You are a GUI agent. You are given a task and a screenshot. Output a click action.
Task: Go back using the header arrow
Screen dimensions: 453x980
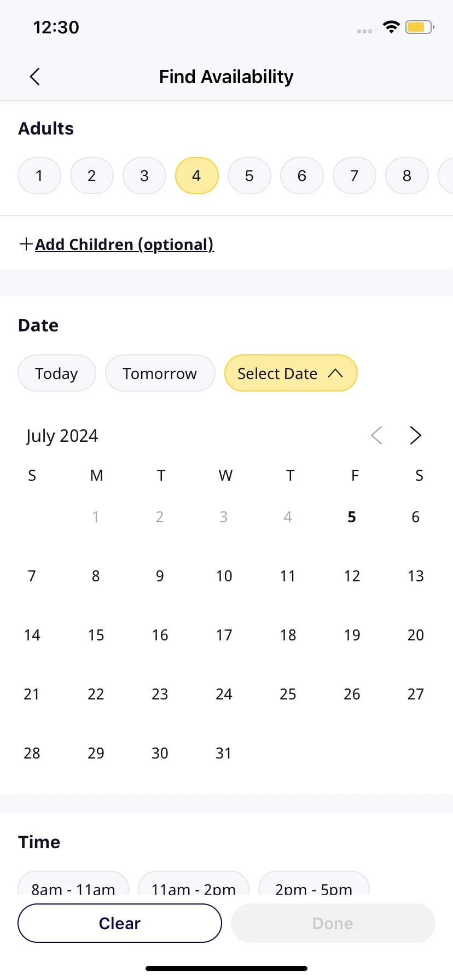coord(34,77)
